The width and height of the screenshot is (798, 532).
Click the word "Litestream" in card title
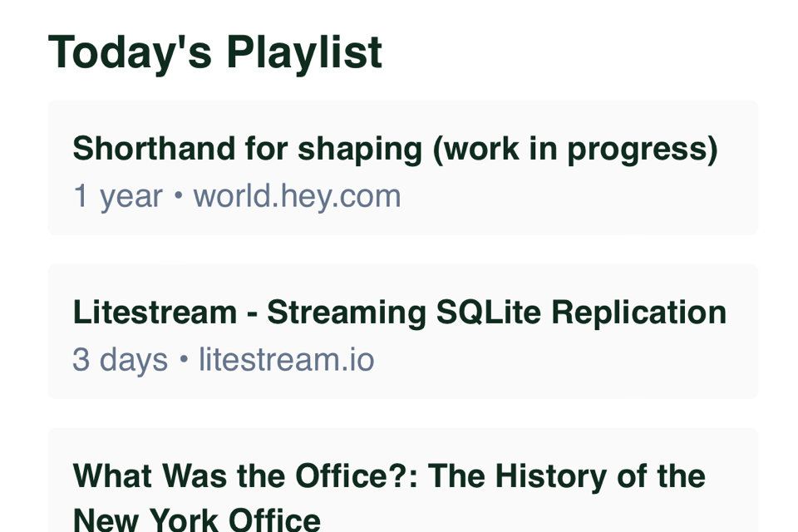coord(155,313)
